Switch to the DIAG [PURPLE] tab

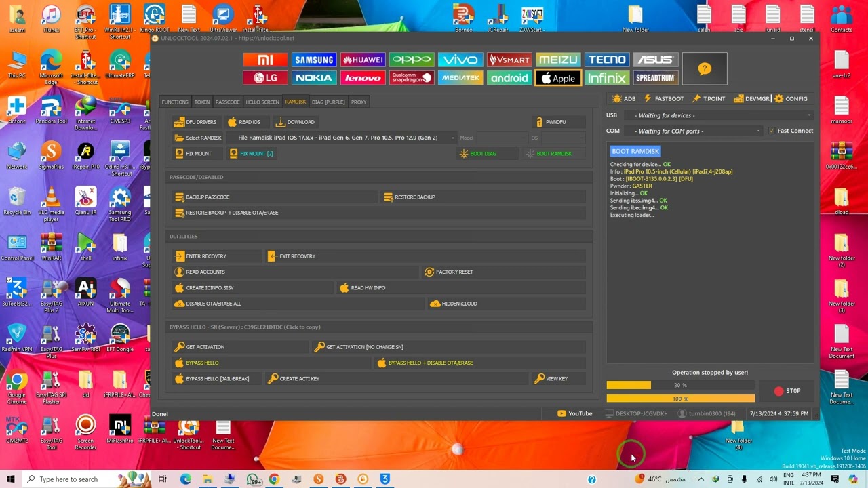[328, 102]
